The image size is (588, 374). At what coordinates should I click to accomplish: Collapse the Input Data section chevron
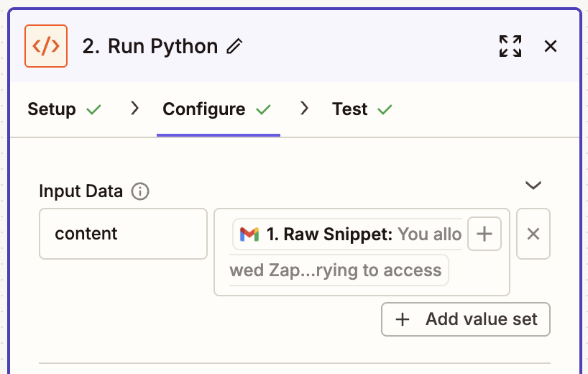click(533, 186)
